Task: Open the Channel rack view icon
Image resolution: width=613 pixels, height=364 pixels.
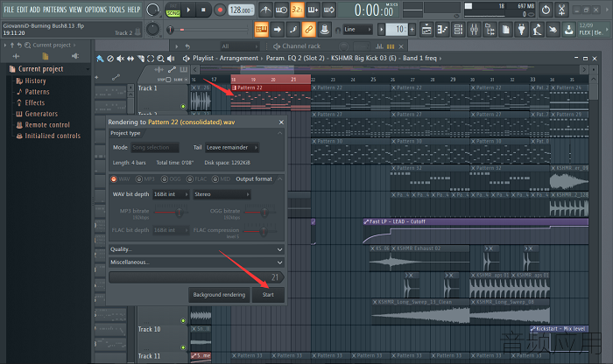Action: [458, 29]
